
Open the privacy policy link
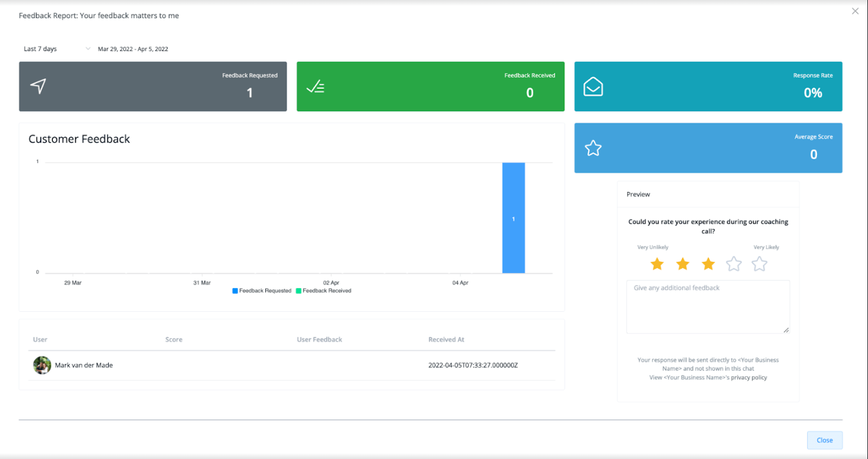(x=748, y=378)
